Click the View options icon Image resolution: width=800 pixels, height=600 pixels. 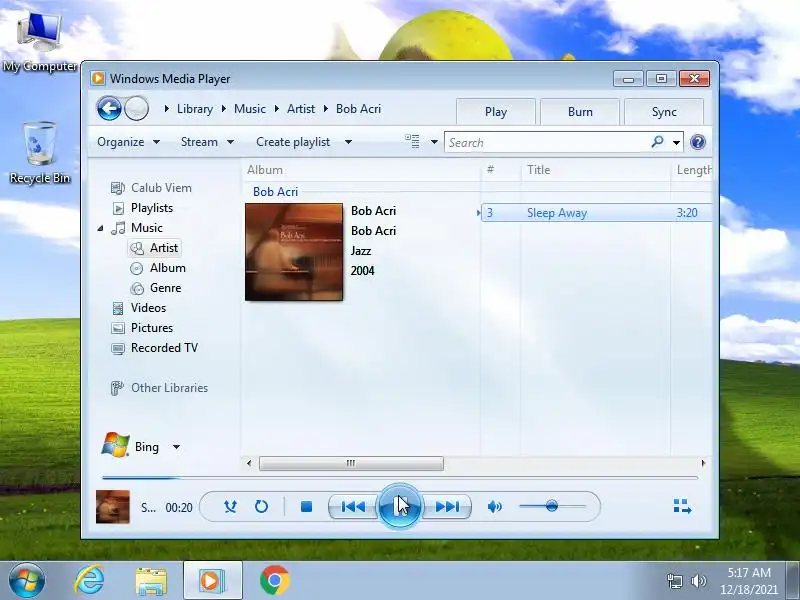412,141
